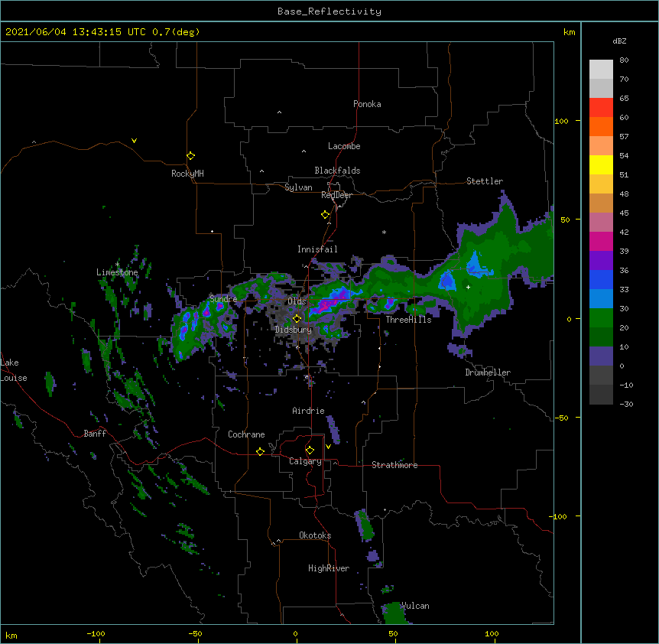659x644 pixels.
Task: Click the RockyMH label
Action: 187,174
